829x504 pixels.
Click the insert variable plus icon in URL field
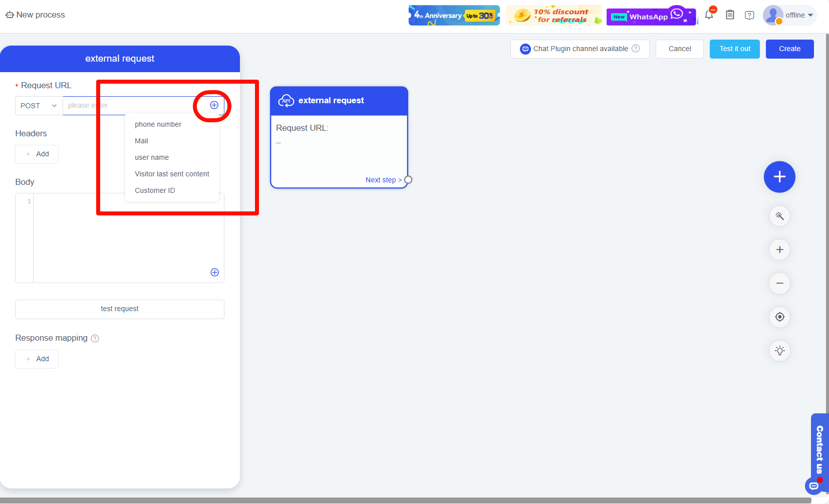214,105
